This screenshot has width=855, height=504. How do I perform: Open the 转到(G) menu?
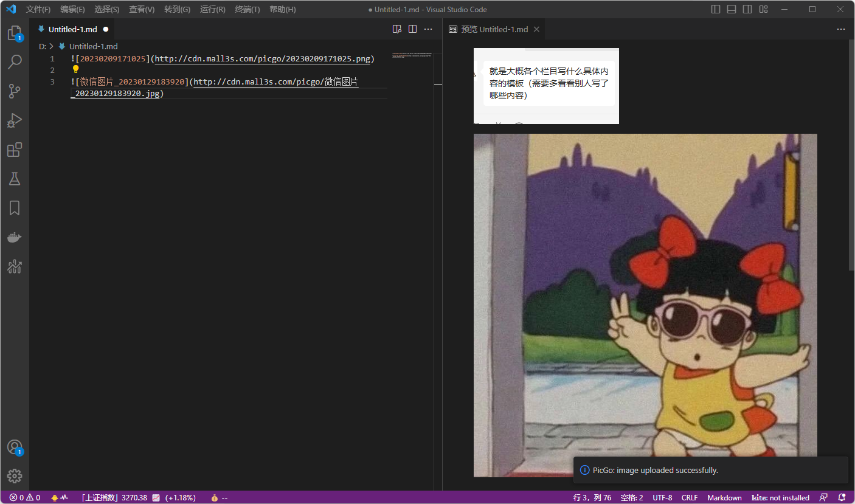point(177,10)
